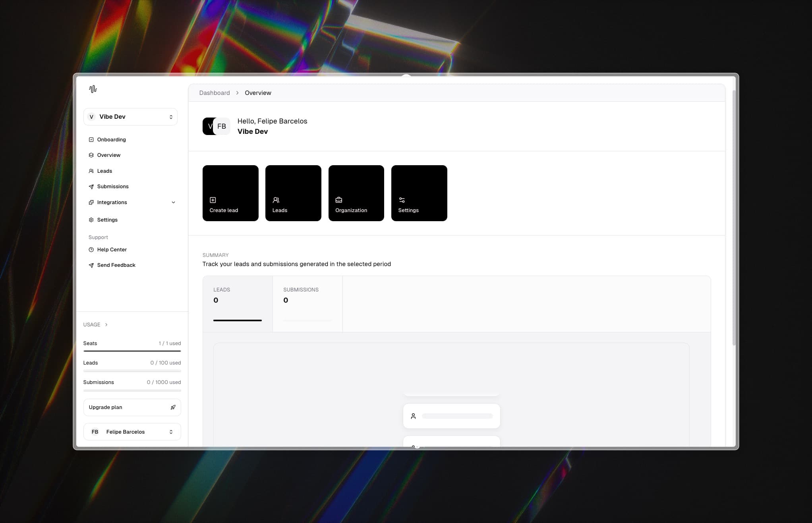Select the Leads people icon in the sidebar
Viewport: 812px width, 523px height.
pyautogui.click(x=91, y=171)
